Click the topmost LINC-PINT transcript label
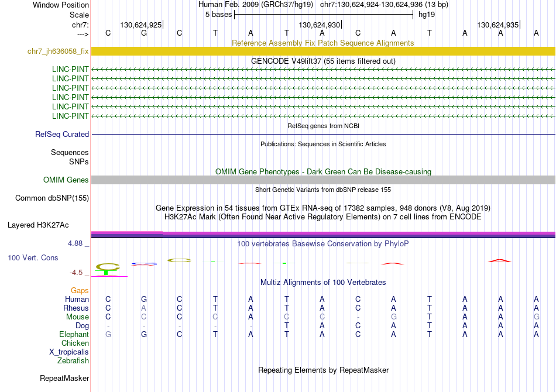 click(70, 69)
